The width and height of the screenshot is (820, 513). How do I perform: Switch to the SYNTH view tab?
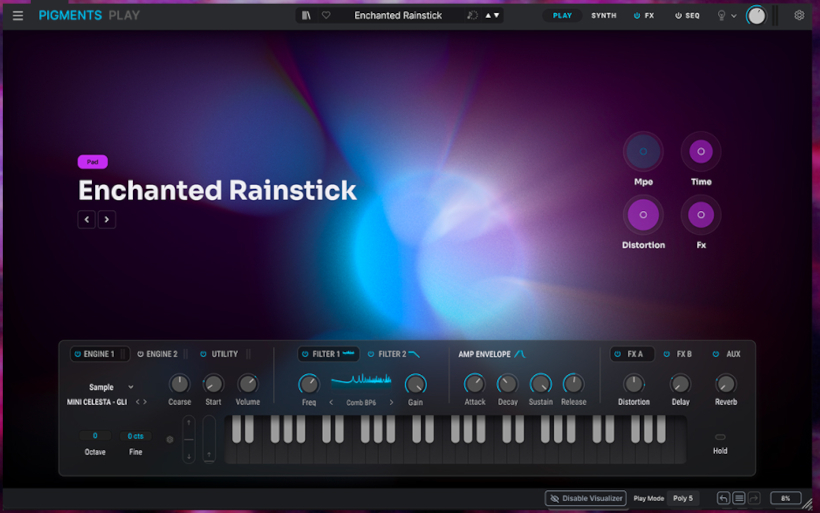tap(603, 16)
